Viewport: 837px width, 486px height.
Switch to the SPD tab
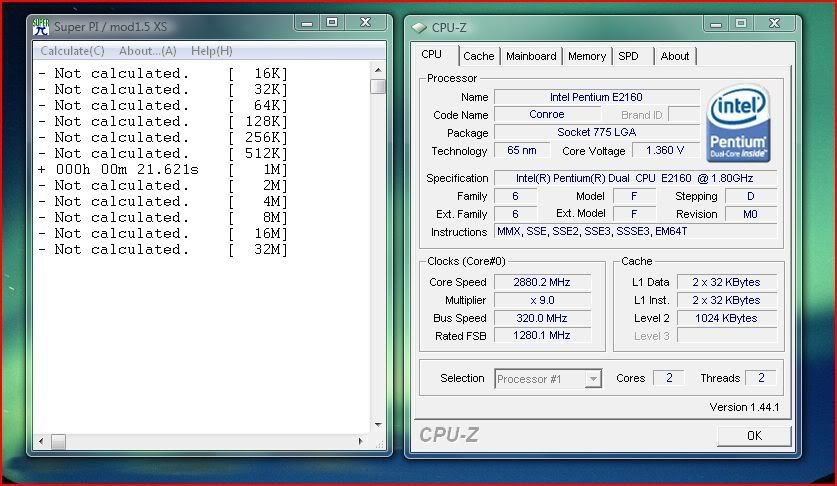[628, 56]
